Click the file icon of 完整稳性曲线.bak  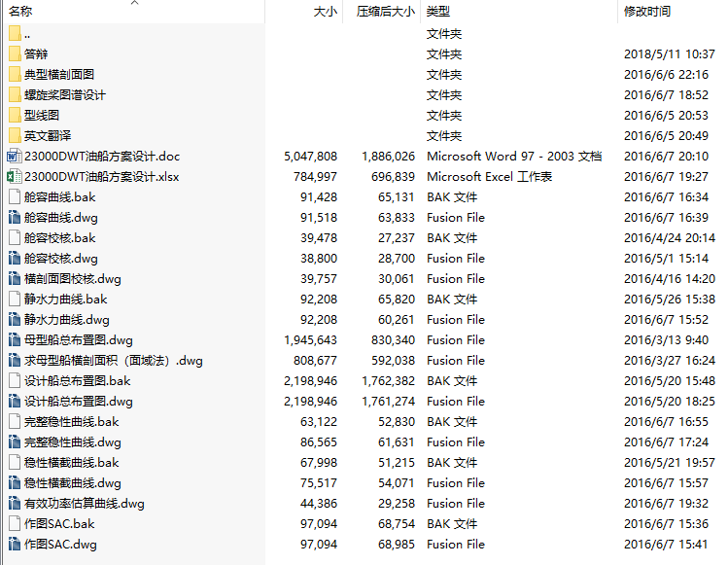[x=15, y=422]
